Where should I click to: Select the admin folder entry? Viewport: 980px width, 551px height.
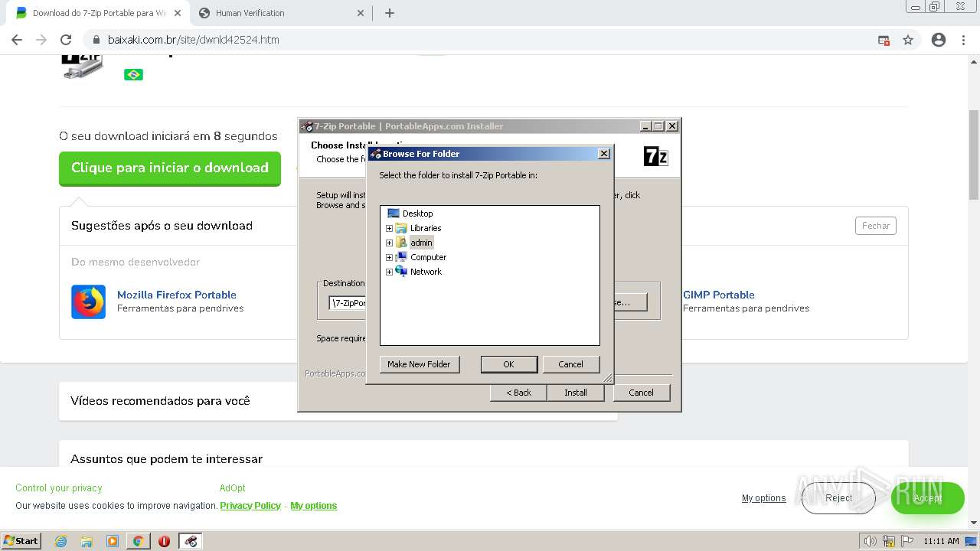click(421, 243)
